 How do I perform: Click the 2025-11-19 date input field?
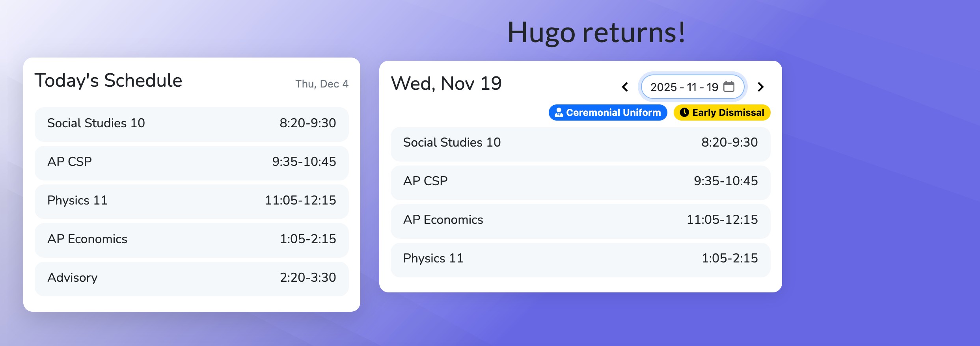click(684, 87)
